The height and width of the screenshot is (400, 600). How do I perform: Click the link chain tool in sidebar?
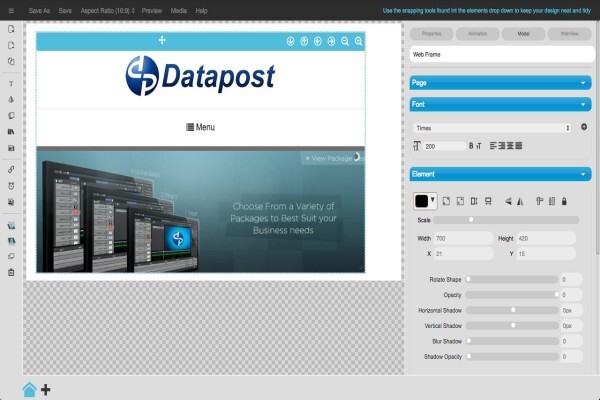[11, 169]
